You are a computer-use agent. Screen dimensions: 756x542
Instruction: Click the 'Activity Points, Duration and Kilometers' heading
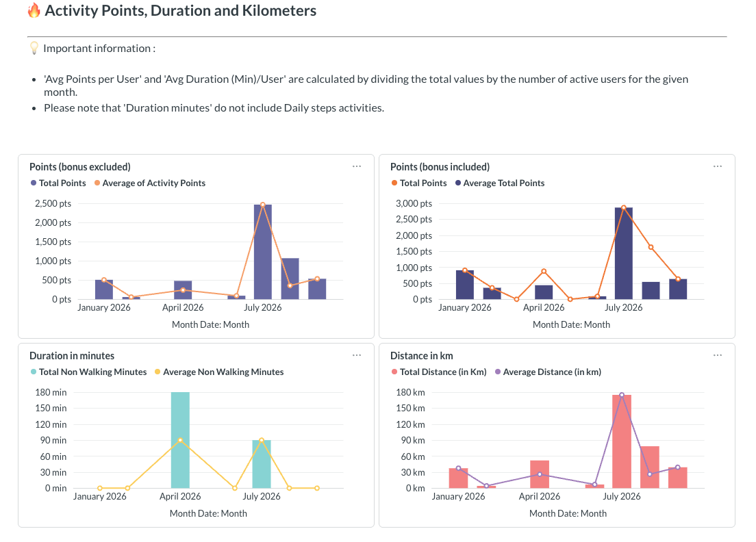point(181,10)
